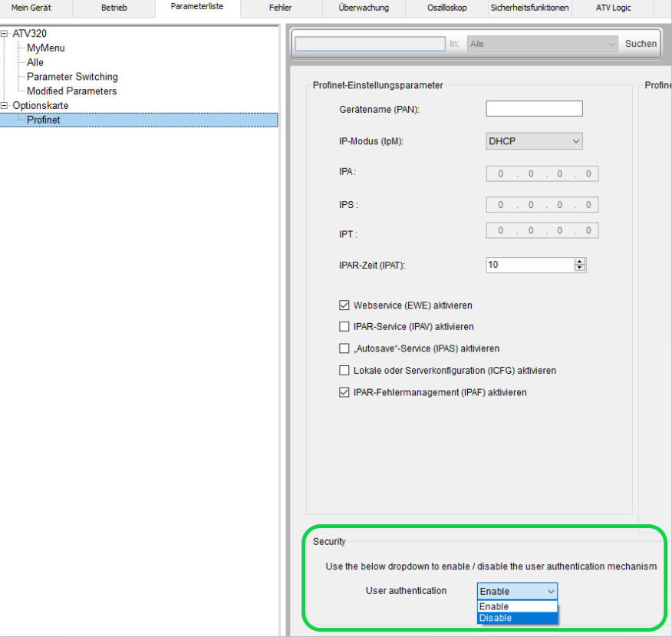This screenshot has height=637, width=672.
Task: Select the Parameterliste tab
Action: tap(197, 7)
